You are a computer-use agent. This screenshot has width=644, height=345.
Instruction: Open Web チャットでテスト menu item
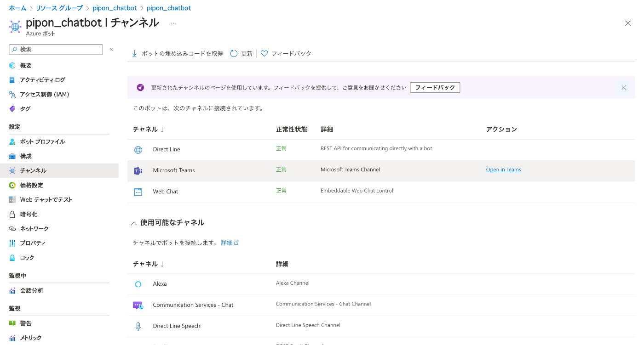[x=46, y=200]
